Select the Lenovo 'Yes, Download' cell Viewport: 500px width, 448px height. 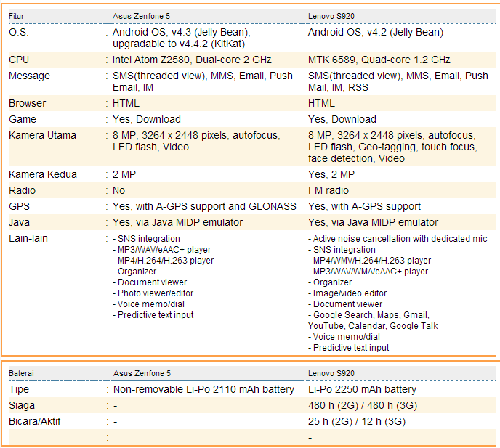tap(342, 119)
